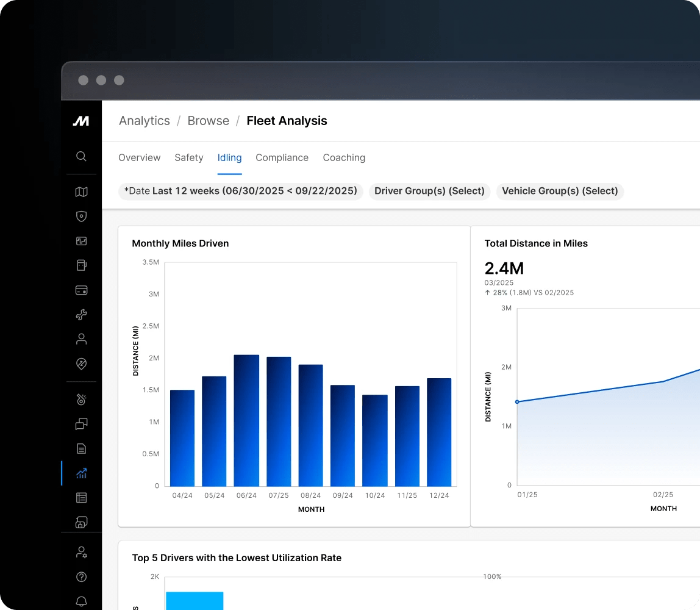Open the compliance tag icon in sidebar
This screenshot has width=700, height=610.
81,364
